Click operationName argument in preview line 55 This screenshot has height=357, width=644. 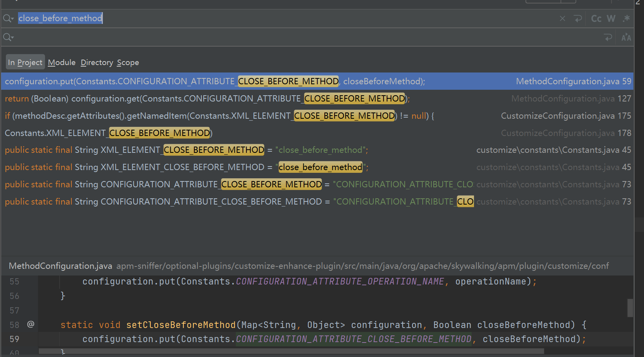490,281
